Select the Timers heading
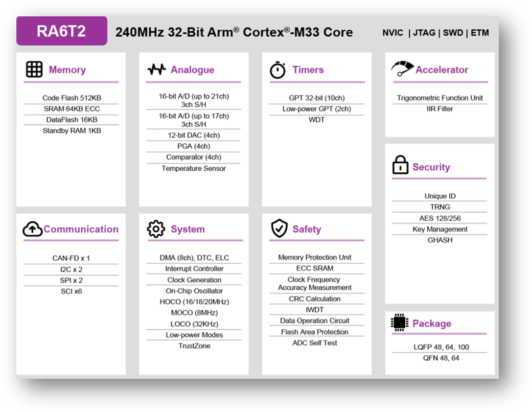This screenshot has width=532, height=412. pyautogui.click(x=308, y=70)
